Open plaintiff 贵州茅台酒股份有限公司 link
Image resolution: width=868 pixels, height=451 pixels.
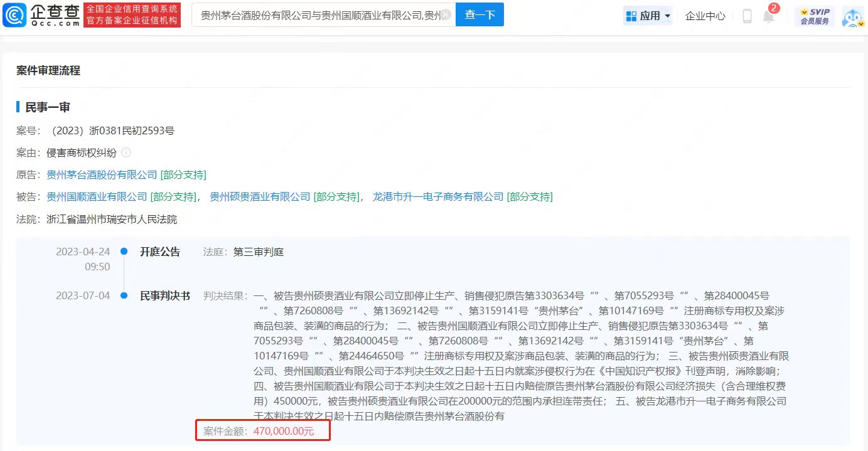(x=102, y=174)
